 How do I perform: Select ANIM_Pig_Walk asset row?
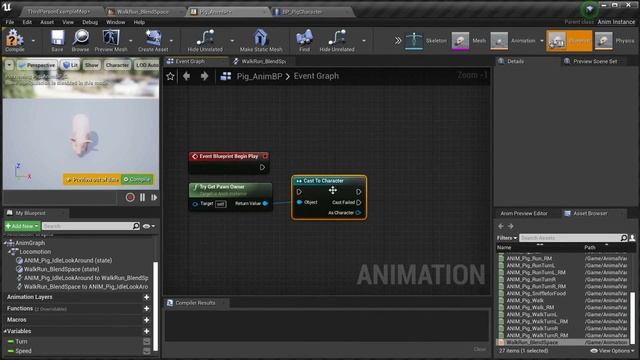tap(562, 300)
